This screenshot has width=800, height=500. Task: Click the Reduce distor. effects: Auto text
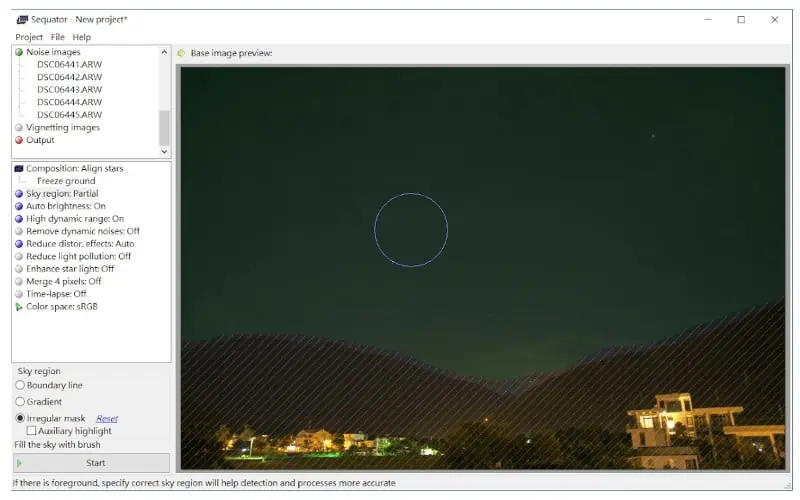coord(80,244)
